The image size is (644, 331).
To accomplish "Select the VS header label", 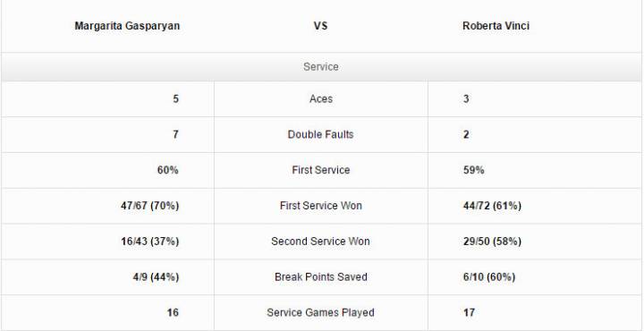I will [x=321, y=26].
